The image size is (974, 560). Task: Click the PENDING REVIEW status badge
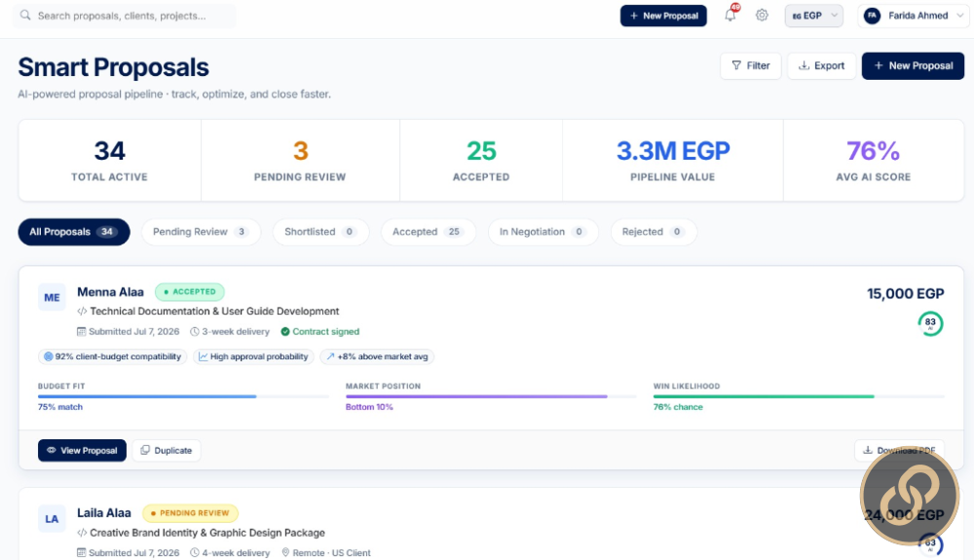(x=190, y=513)
